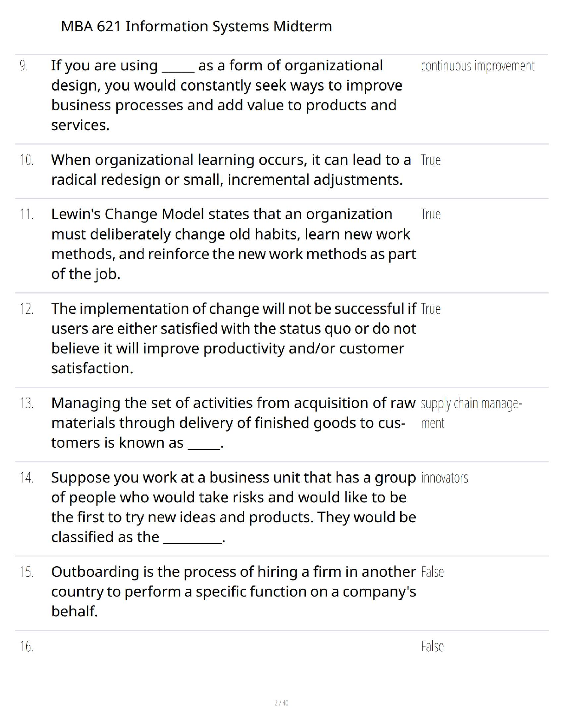Click the "innovators" answer text
563x728 pixels.
(444, 478)
